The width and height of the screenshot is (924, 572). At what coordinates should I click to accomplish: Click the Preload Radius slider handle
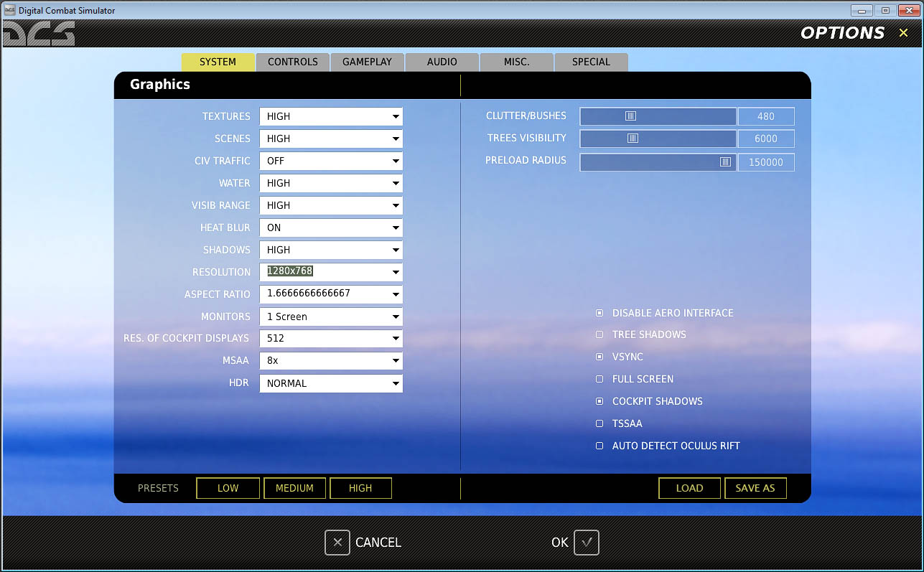click(x=725, y=162)
